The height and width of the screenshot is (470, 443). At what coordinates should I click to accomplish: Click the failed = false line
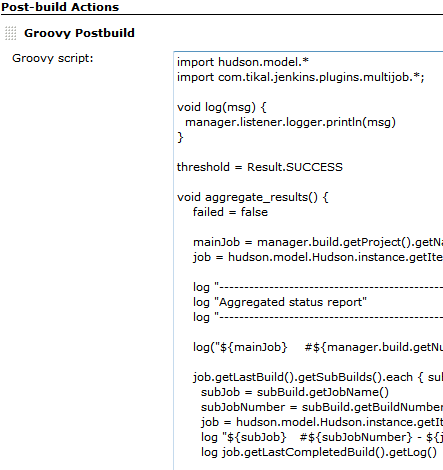[230, 212]
